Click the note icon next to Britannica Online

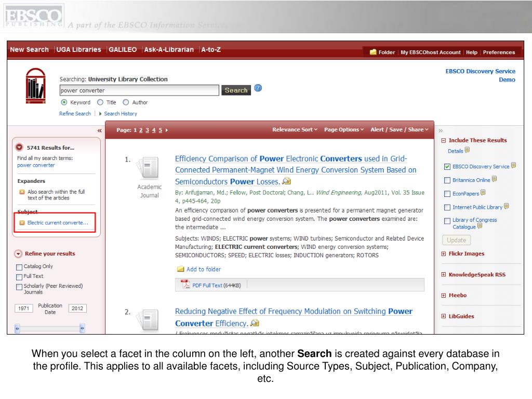pos(494,179)
